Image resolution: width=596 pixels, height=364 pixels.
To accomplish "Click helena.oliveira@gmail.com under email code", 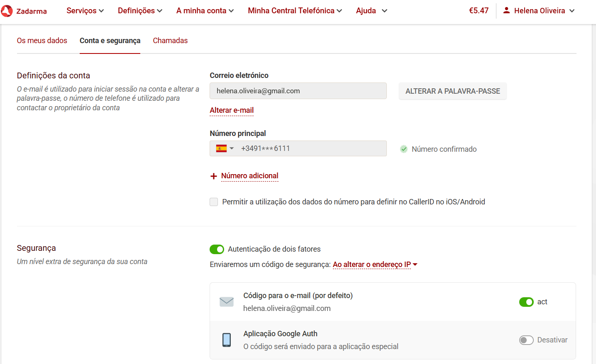I will [x=287, y=308].
